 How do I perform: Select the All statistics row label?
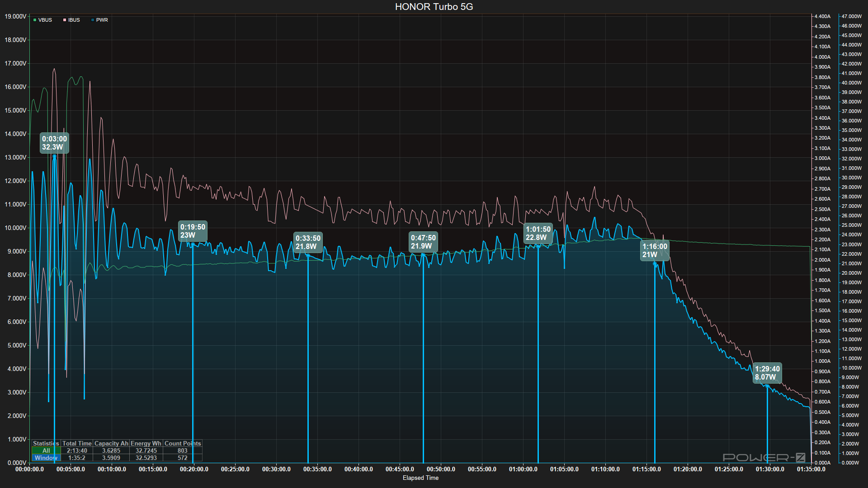click(x=46, y=450)
